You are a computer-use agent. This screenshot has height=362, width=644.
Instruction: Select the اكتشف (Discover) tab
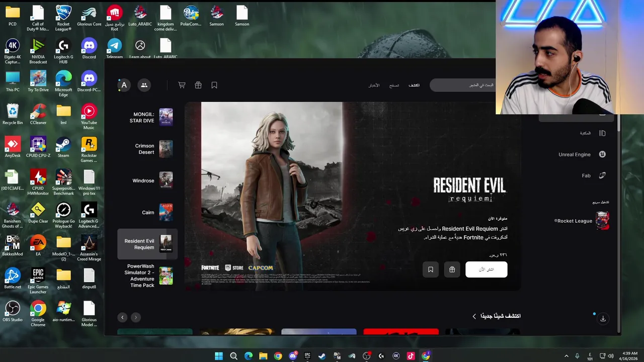click(414, 85)
